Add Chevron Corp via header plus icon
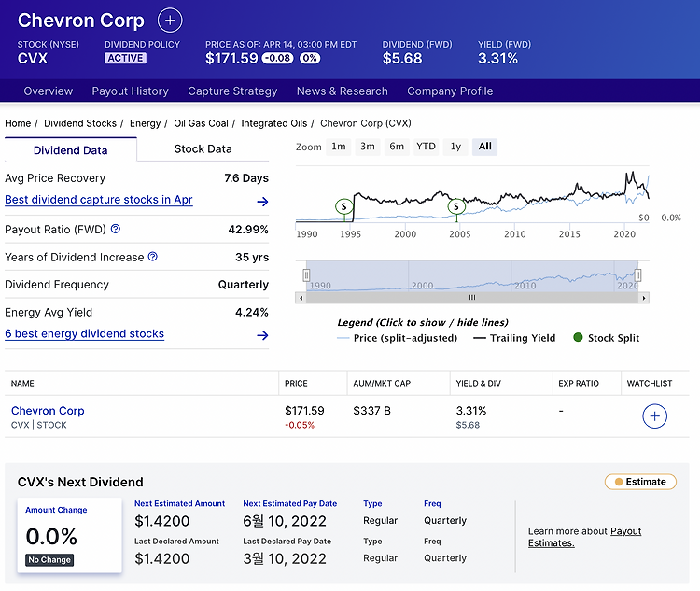 point(170,21)
